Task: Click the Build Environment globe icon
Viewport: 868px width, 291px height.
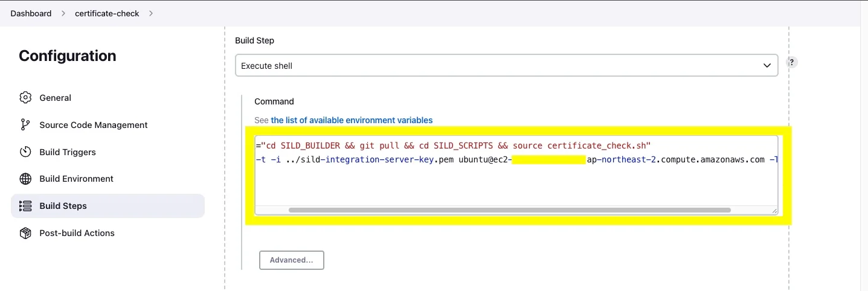Action: [x=25, y=179]
